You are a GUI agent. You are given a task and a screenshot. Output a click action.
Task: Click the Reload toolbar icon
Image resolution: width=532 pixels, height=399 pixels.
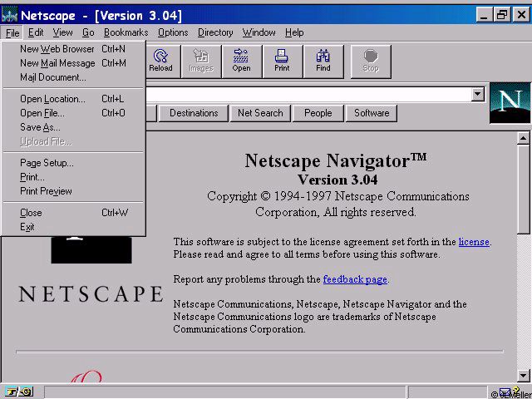(x=160, y=62)
